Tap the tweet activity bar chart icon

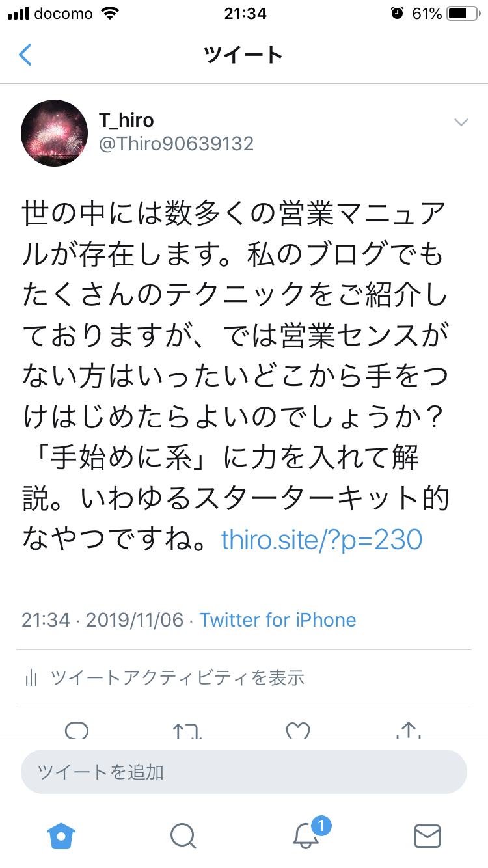point(31,678)
